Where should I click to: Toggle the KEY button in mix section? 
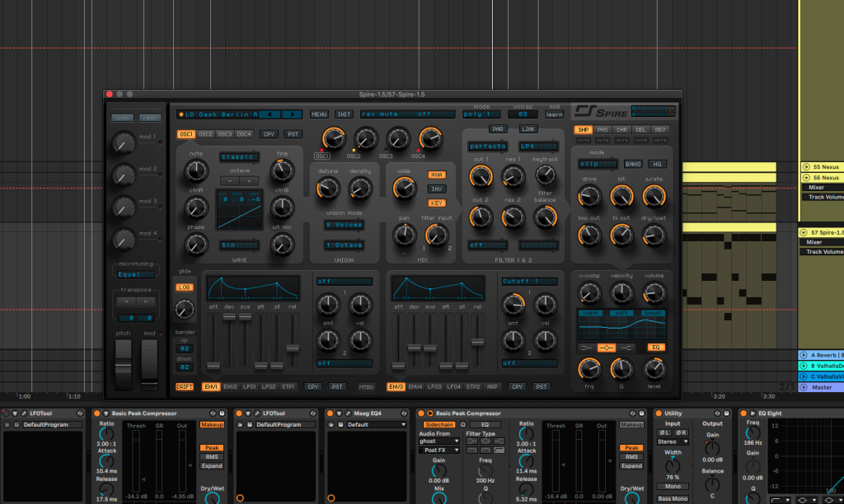tap(437, 203)
